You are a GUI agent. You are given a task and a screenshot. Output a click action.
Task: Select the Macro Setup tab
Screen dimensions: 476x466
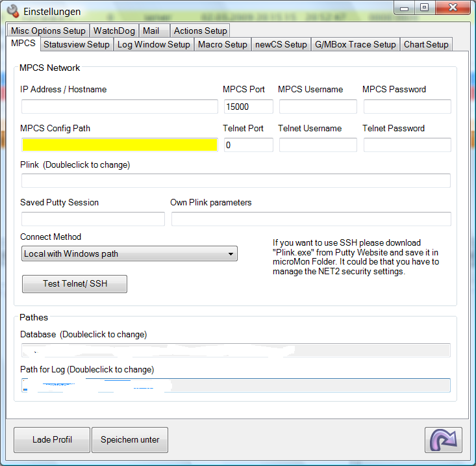coord(223,44)
